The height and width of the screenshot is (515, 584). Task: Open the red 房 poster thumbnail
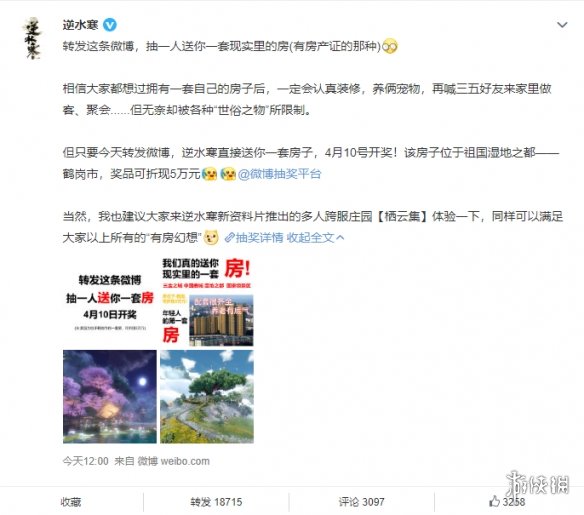click(207, 301)
